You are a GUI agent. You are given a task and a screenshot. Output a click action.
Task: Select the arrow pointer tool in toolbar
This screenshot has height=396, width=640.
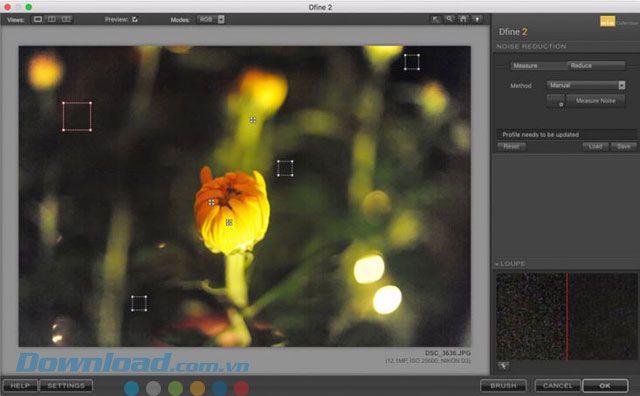pyautogui.click(x=436, y=19)
